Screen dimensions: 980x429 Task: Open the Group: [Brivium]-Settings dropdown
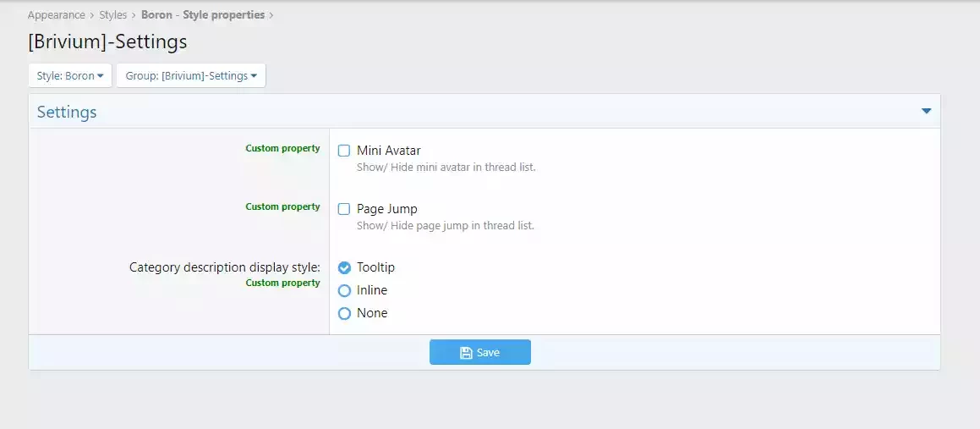coord(191,75)
